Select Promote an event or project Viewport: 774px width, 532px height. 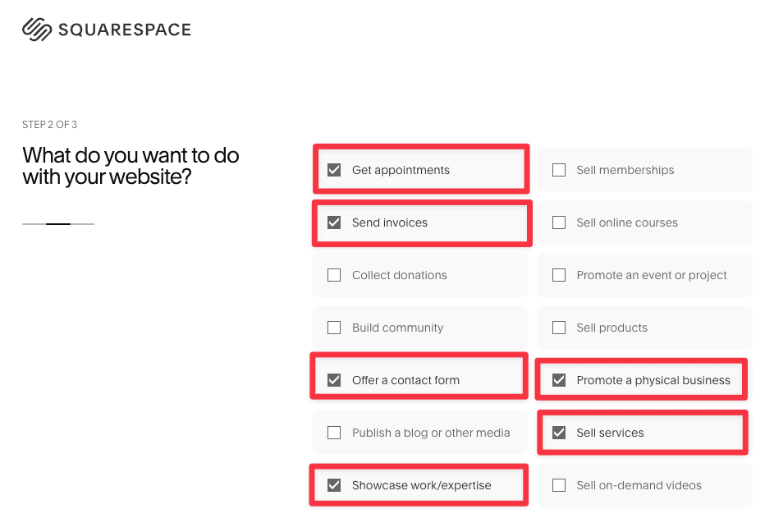point(559,275)
